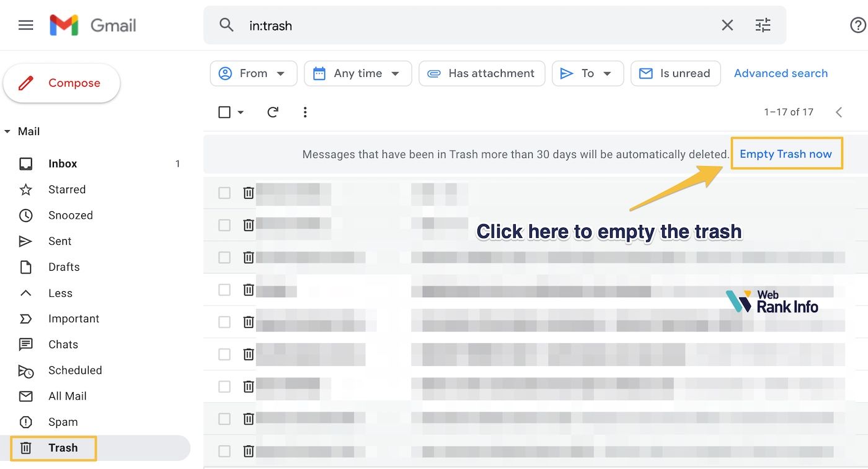Open the main menu hamburger icon
The width and height of the screenshot is (868, 469).
tap(25, 25)
